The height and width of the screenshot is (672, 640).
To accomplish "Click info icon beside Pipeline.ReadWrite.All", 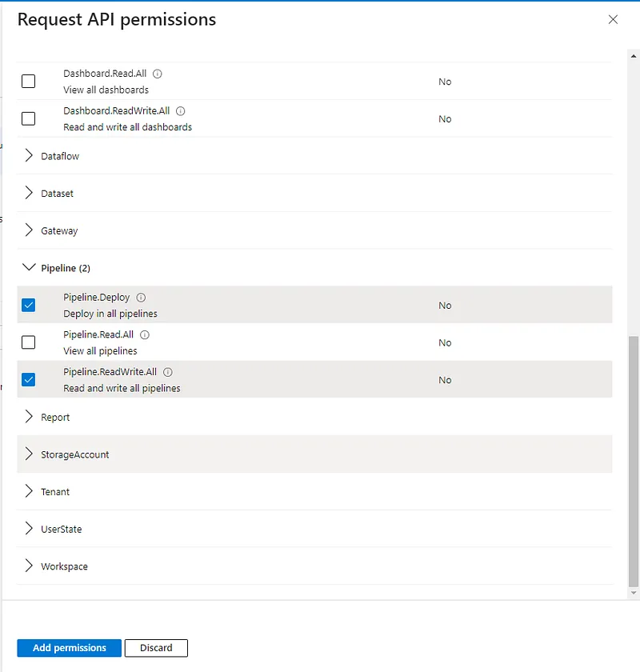I will pyautogui.click(x=168, y=372).
